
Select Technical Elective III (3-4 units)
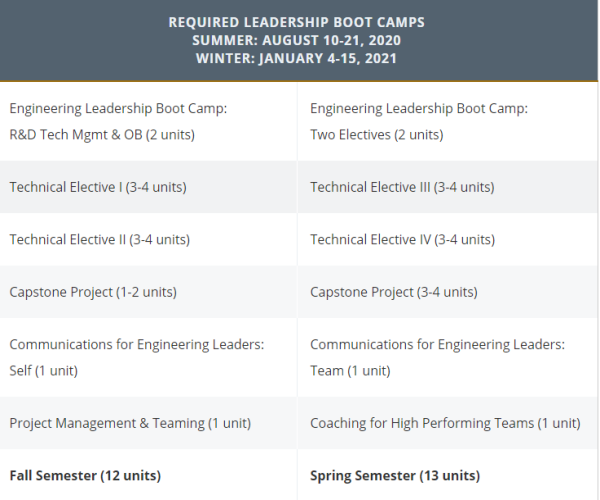pos(402,187)
